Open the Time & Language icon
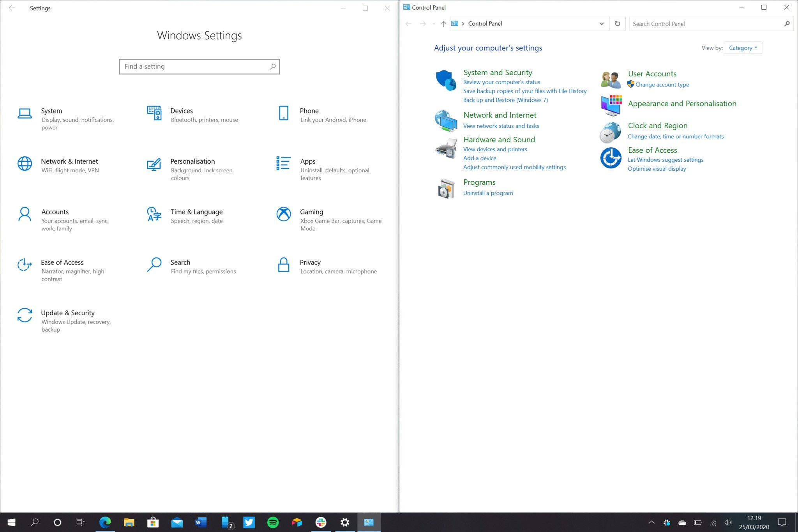 pyautogui.click(x=154, y=214)
